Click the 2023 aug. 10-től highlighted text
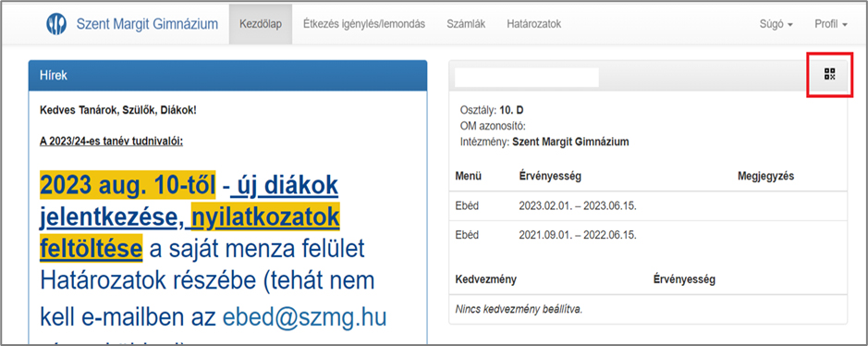 click(128, 186)
